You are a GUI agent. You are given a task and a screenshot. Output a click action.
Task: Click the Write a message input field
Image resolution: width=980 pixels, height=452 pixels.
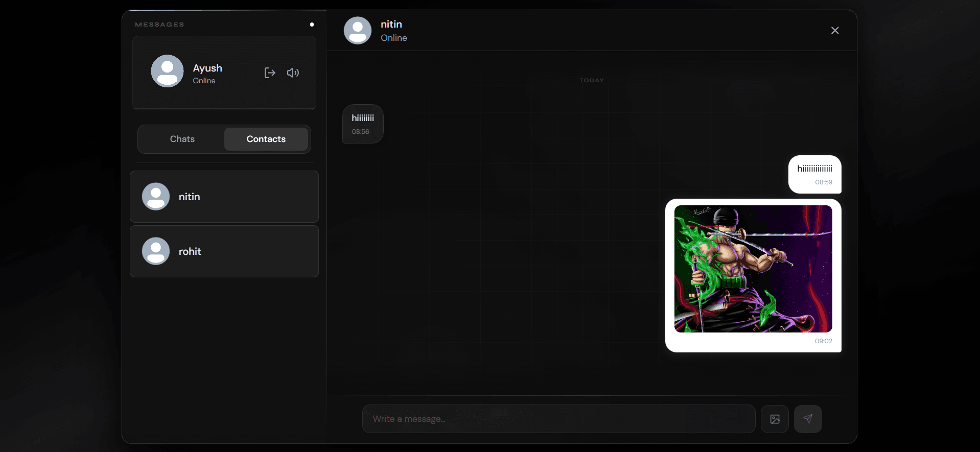point(559,419)
